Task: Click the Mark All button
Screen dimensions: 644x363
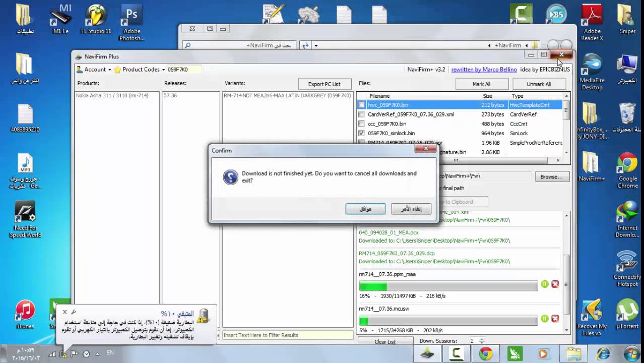Action: (x=481, y=84)
